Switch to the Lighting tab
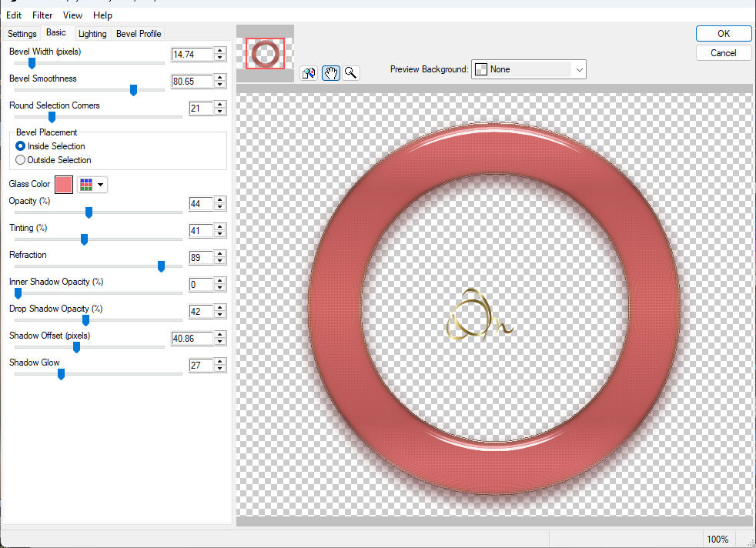The width and height of the screenshot is (756, 548). (x=92, y=34)
